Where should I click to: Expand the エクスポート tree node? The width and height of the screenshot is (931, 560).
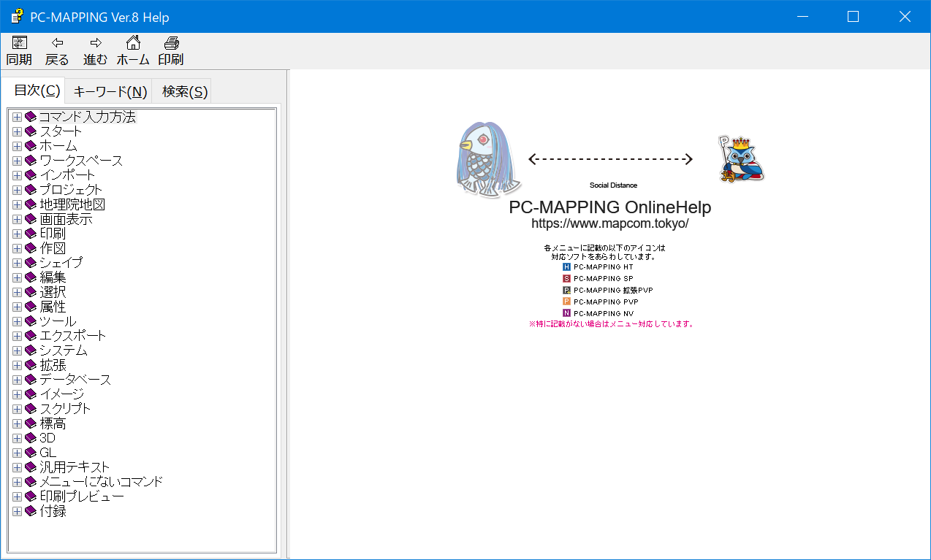[x=18, y=336]
